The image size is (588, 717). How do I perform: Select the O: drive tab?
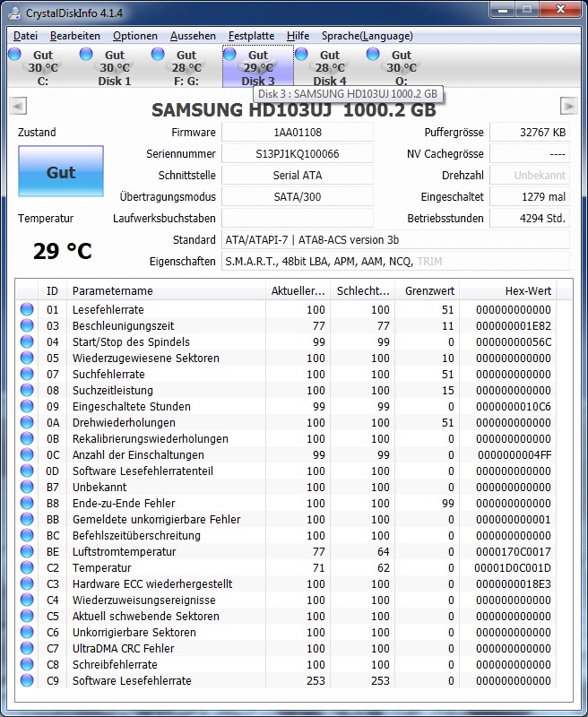(x=402, y=66)
